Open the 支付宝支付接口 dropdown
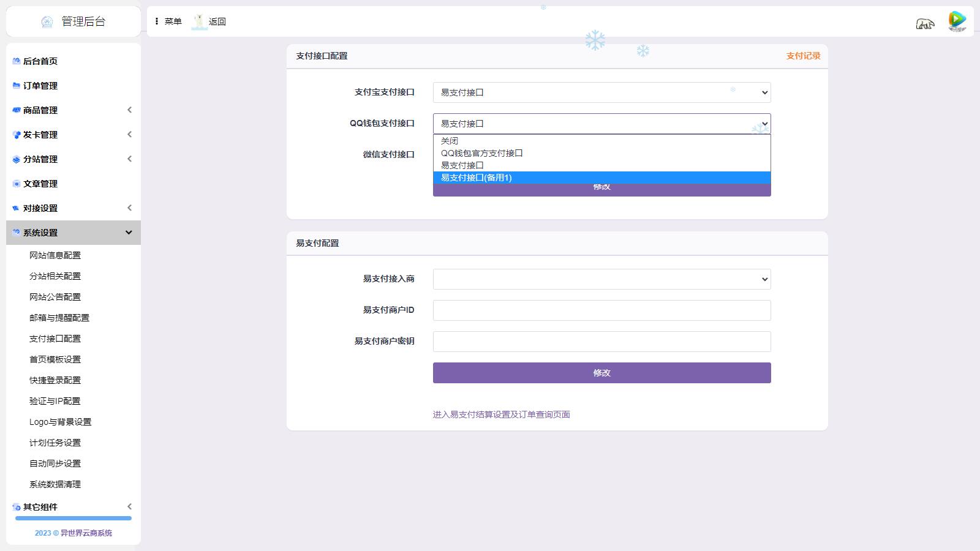The image size is (980, 551). point(601,92)
